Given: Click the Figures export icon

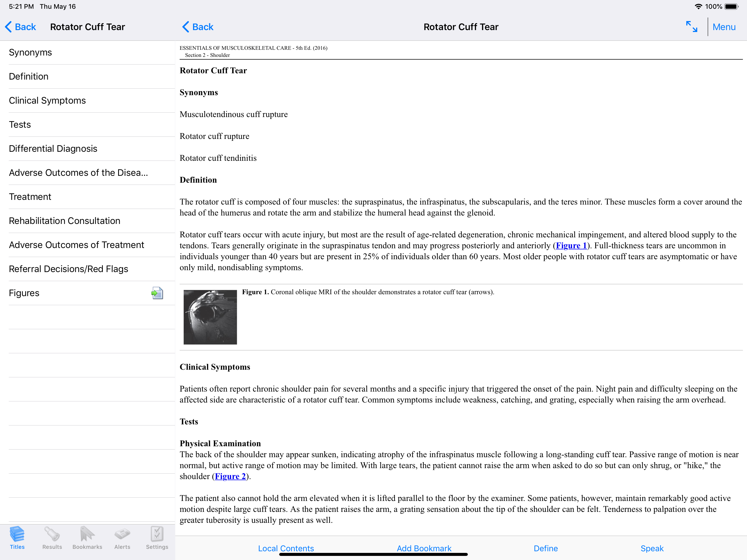Looking at the screenshot, I should click(x=157, y=293).
